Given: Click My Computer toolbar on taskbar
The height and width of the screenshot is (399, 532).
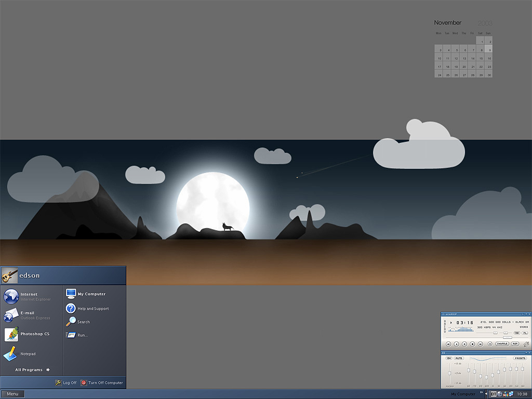Looking at the screenshot, I should [463, 394].
